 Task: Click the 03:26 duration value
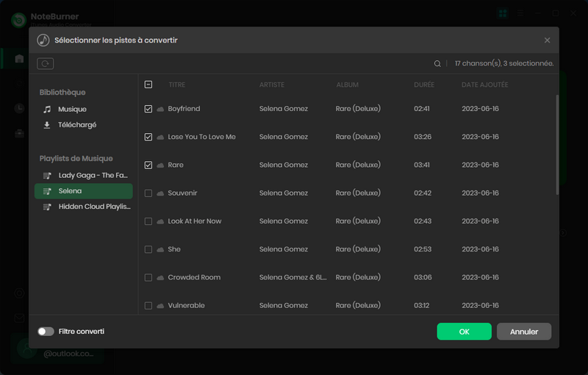click(423, 137)
